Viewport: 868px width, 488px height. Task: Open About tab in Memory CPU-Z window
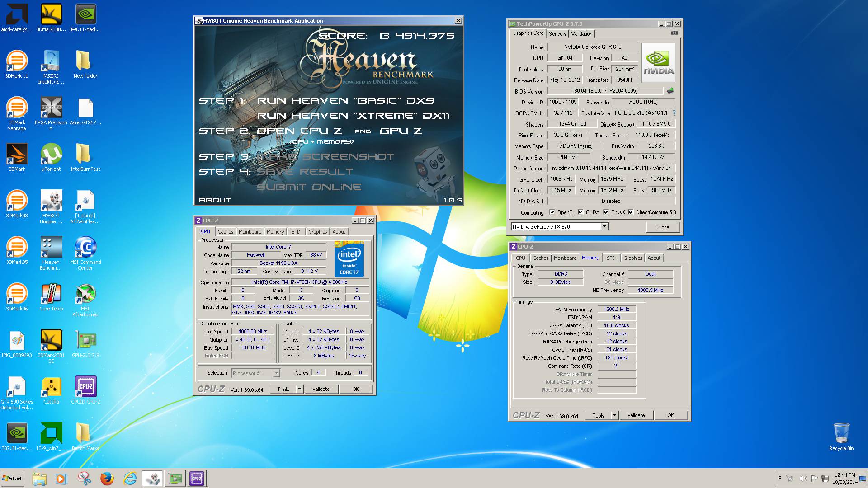point(654,258)
